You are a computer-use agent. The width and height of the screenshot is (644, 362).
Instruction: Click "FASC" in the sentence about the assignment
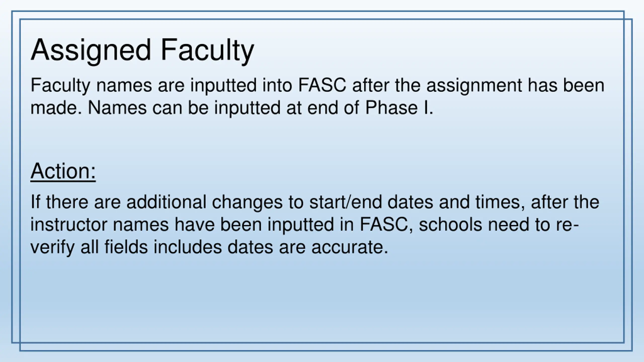click(322, 85)
